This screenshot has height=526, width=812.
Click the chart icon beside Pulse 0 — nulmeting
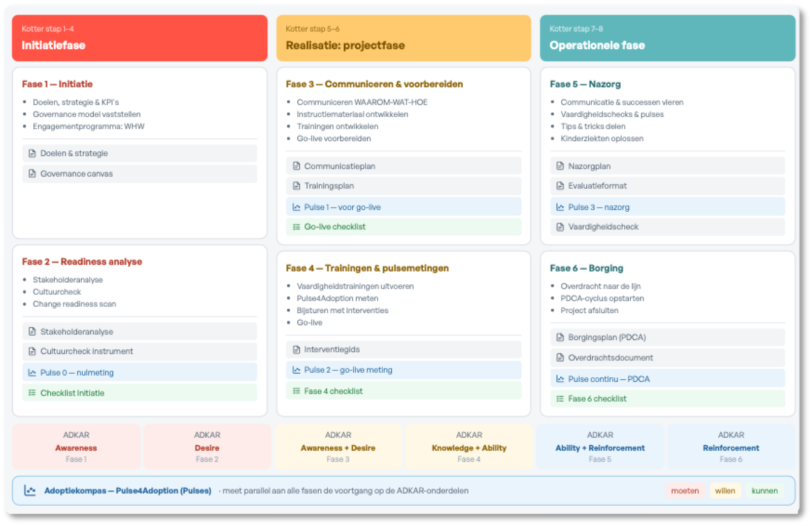click(x=32, y=373)
